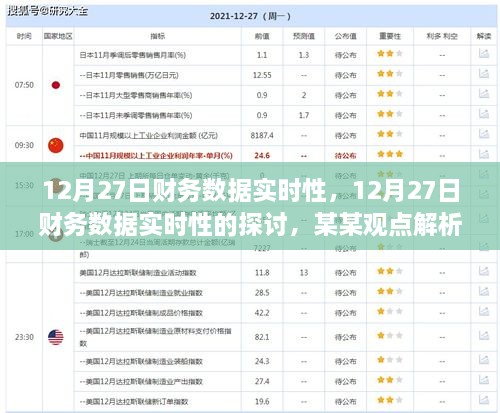Open chart icon for first Japan row with 1.1 value

[484, 54]
